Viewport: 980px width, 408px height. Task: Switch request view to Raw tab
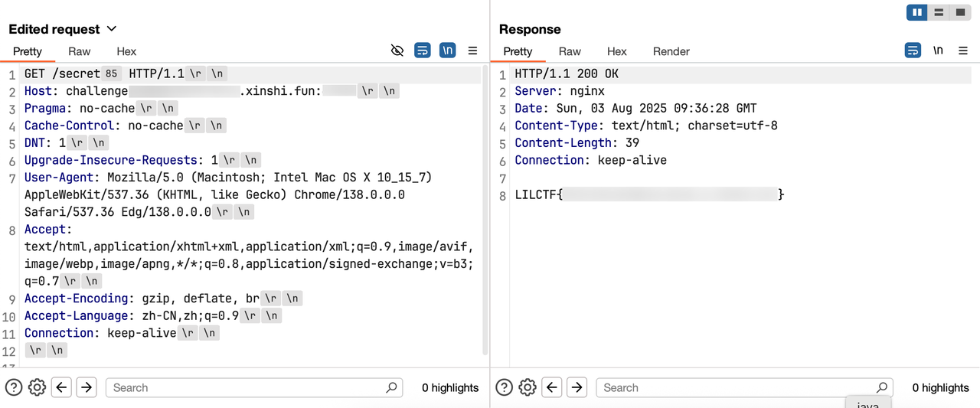coord(80,51)
